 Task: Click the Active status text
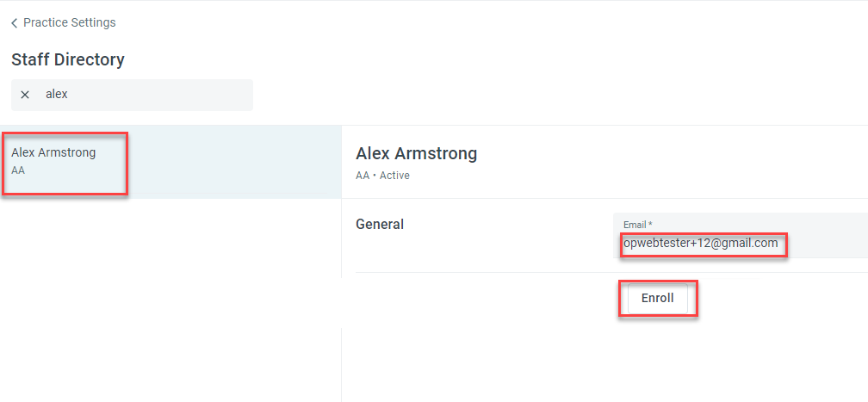pos(394,176)
